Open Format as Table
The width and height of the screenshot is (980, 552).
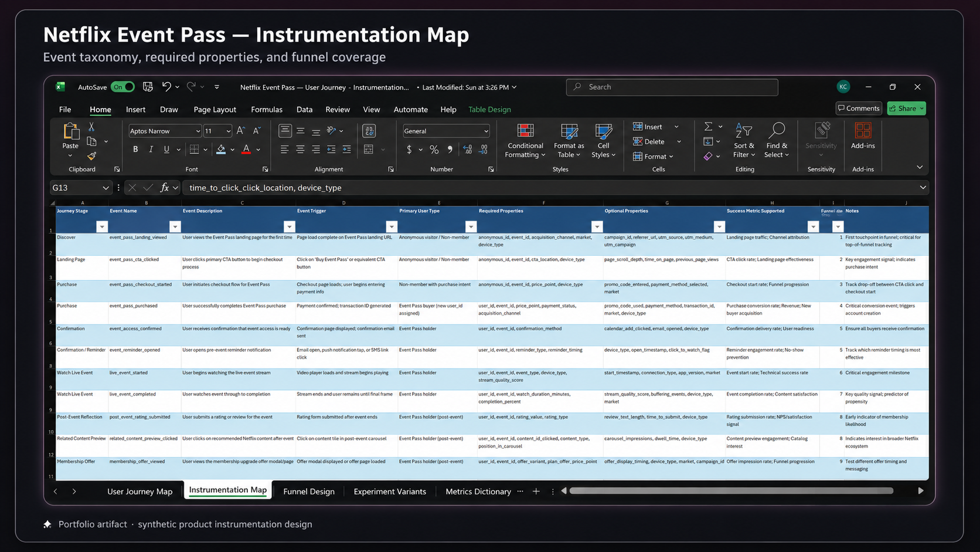click(x=569, y=141)
